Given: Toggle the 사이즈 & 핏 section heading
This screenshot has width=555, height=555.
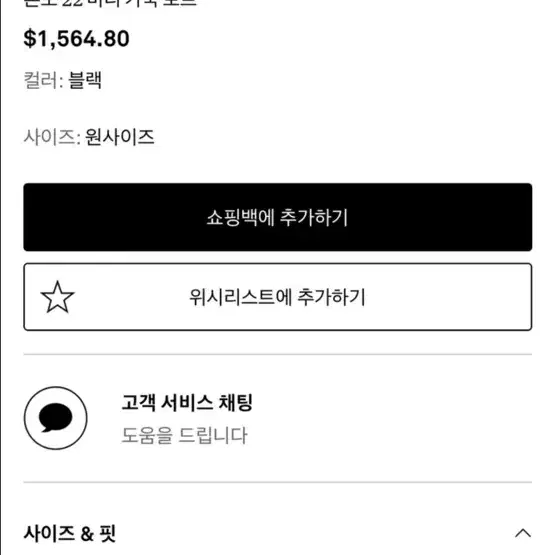Looking at the screenshot, I should [70, 533].
